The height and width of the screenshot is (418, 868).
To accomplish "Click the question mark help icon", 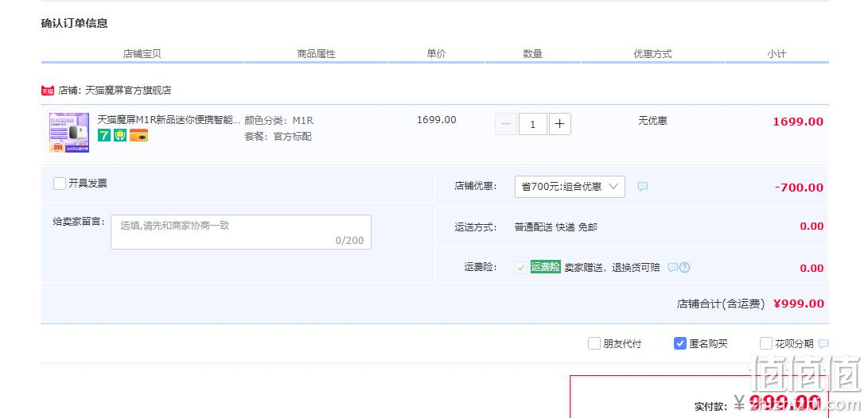I will 685,268.
